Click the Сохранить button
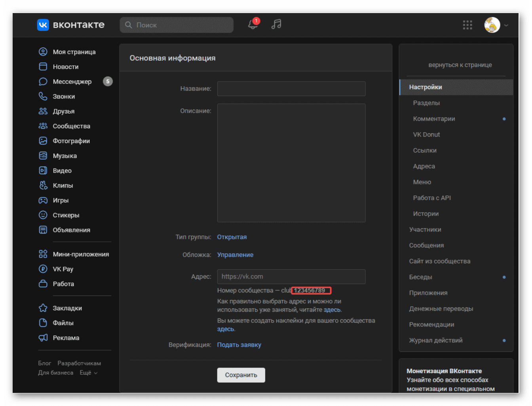Viewport: 532px width, 406px height. tap(241, 375)
